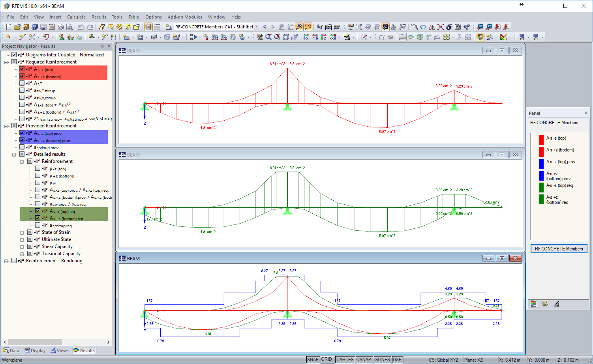Toggle SNAP in the status bar

[x=313, y=360]
